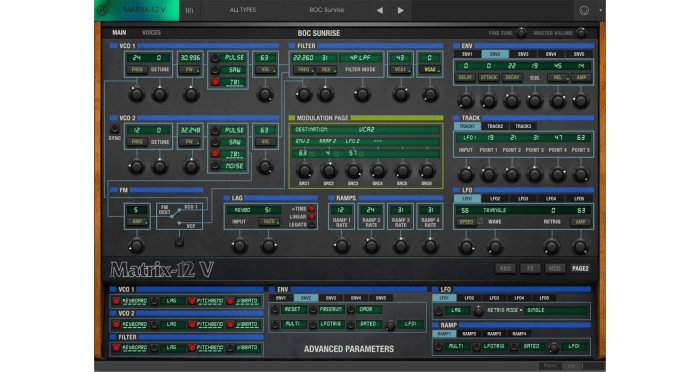Adjust the Master Volume knob

click(581, 33)
